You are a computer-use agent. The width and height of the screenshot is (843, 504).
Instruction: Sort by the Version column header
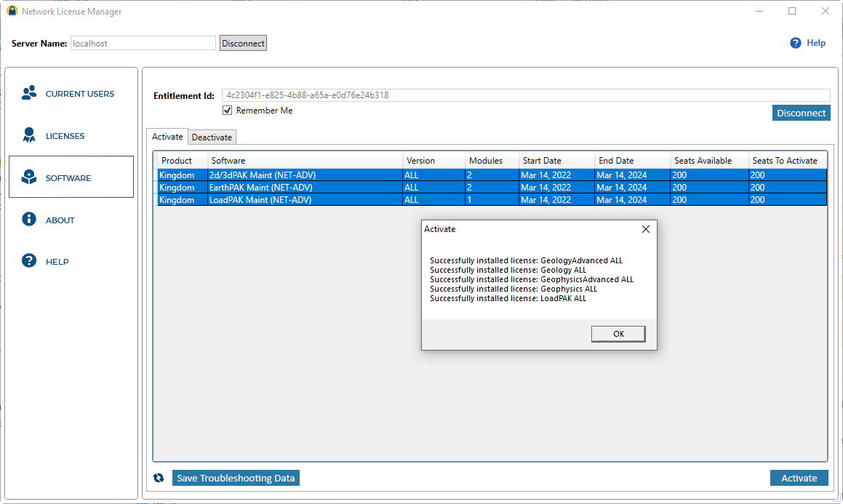[434, 160]
